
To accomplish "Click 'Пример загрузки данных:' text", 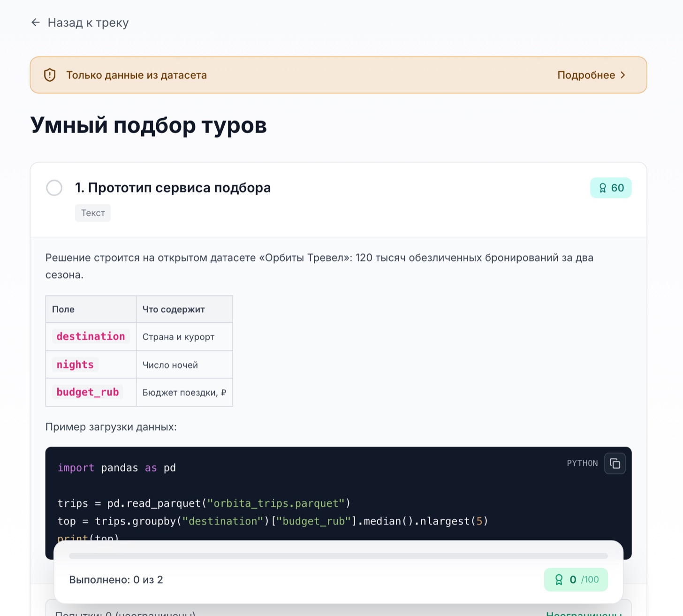I will coord(111,427).
